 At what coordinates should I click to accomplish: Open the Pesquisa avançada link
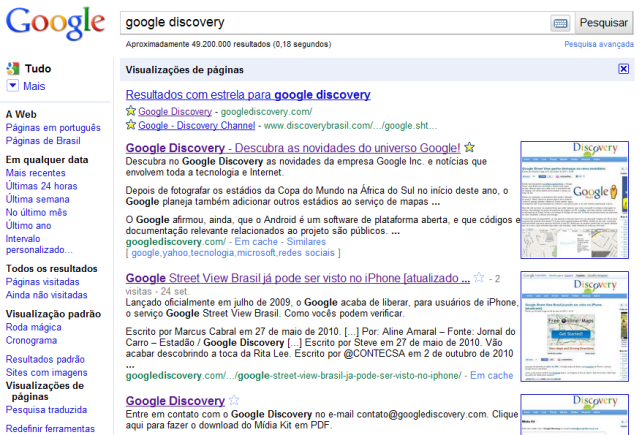tap(598, 45)
